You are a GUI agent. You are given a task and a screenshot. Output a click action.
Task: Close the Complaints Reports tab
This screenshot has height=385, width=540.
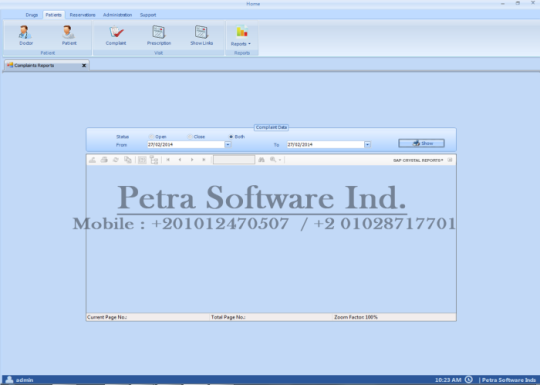point(84,65)
